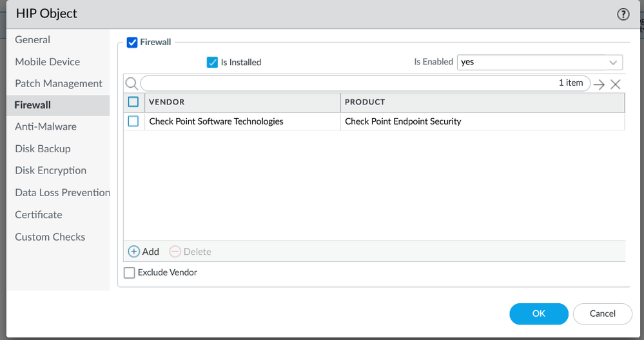Click the help question mark icon
Viewport: 644px width, 340px height.
click(623, 15)
